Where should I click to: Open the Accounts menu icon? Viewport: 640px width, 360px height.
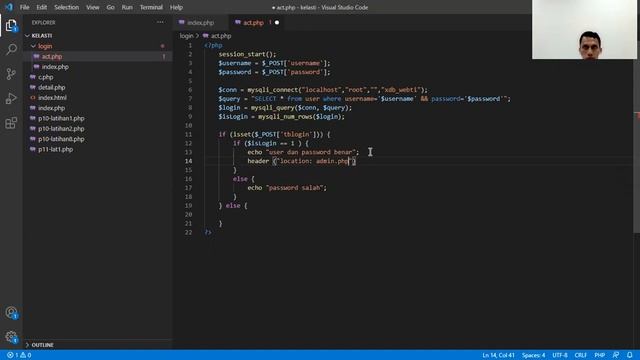[x=11, y=313]
